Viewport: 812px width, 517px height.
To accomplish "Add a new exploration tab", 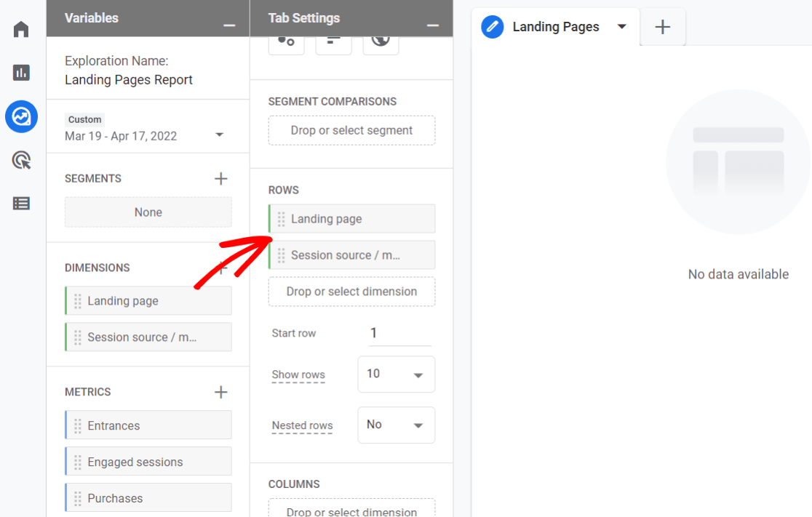I will tap(662, 27).
